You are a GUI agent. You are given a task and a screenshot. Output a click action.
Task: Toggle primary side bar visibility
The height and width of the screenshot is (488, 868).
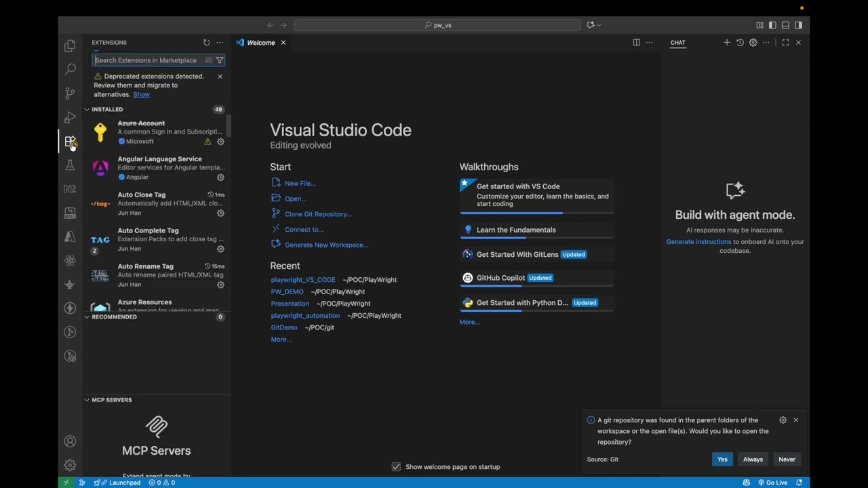pyautogui.click(x=772, y=25)
